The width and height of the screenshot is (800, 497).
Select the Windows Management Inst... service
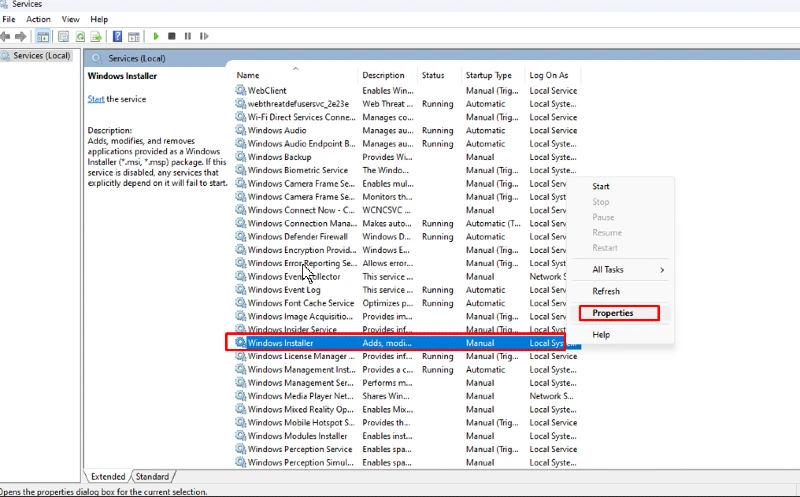click(x=407, y=369)
